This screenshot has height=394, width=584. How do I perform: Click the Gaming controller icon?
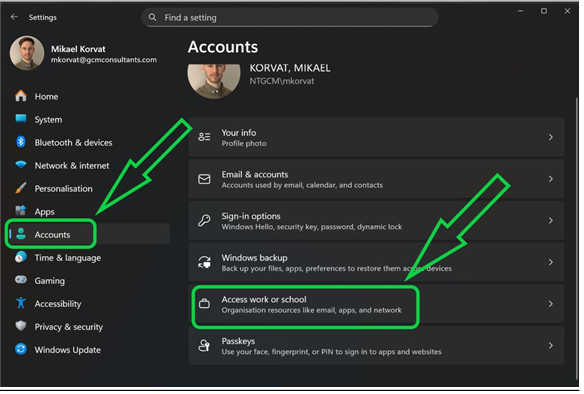pyautogui.click(x=21, y=280)
